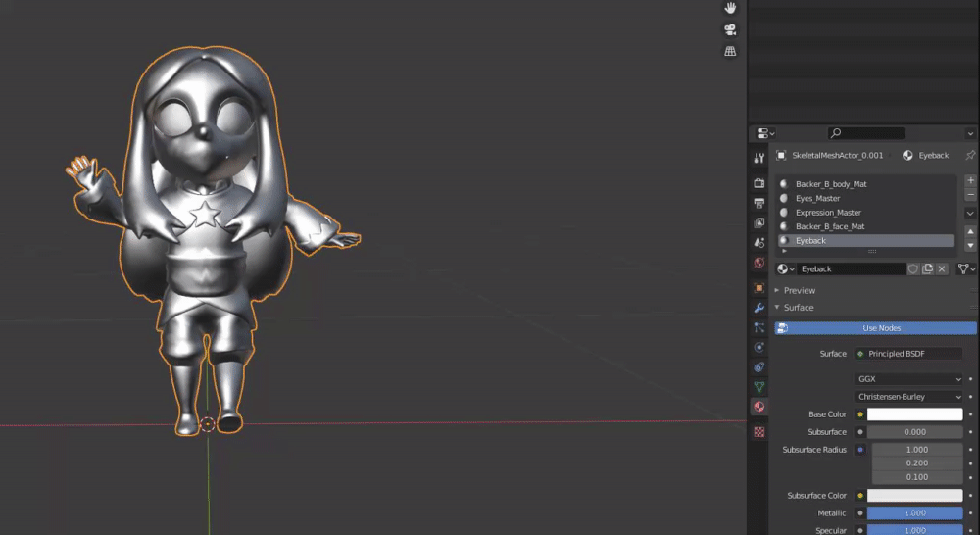Open the Physics properties tab
Screen dimensions: 980x535
click(x=759, y=348)
